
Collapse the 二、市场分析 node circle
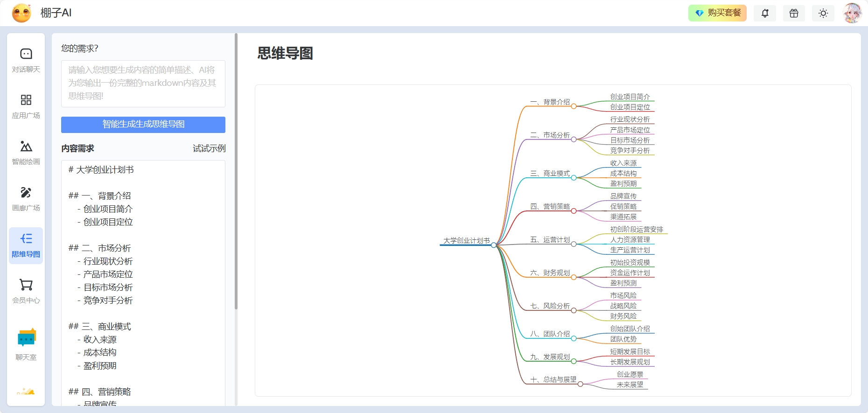click(574, 140)
